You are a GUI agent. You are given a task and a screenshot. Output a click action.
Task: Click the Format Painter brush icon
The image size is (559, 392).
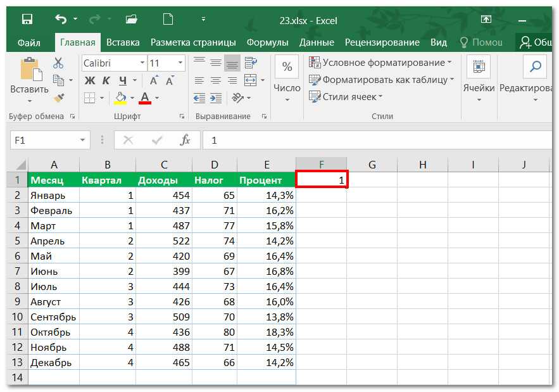pyautogui.click(x=58, y=98)
